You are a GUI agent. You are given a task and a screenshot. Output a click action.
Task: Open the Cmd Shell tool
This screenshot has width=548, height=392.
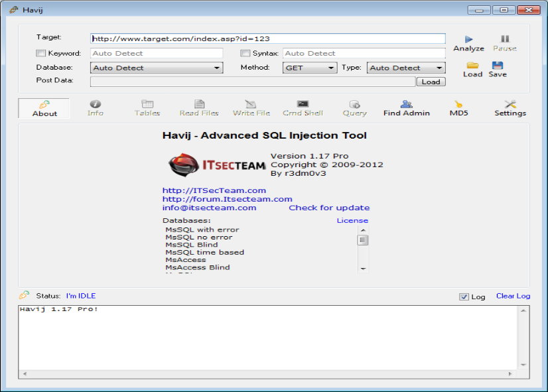tap(303, 107)
